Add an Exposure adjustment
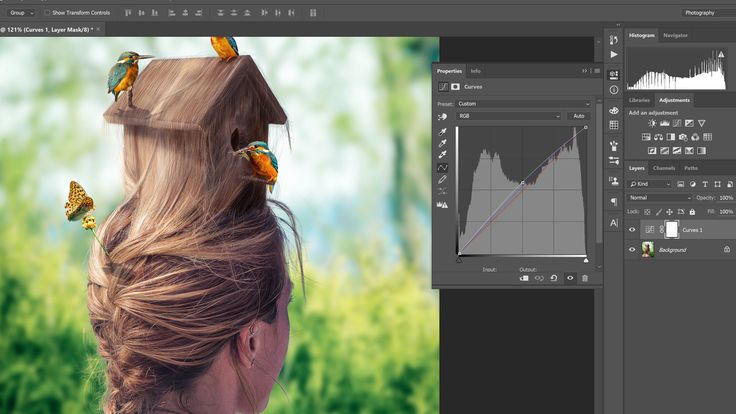This screenshot has width=736, height=414. click(x=689, y=123)
